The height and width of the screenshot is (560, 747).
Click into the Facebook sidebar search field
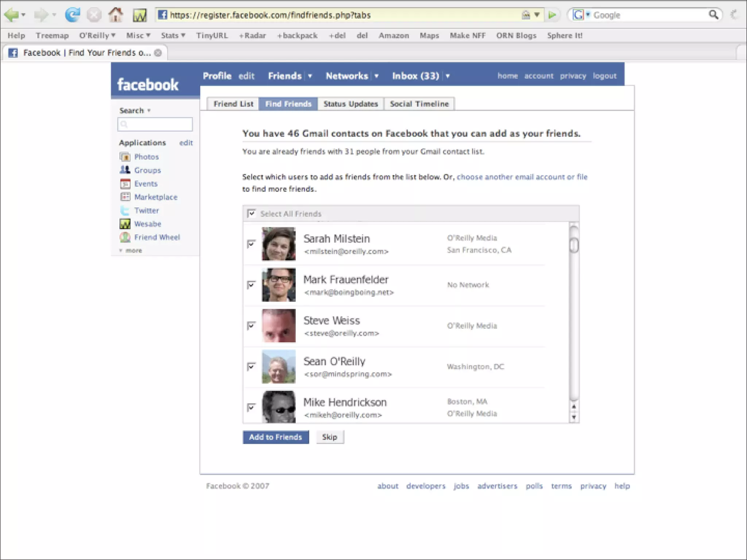(155, 124)
